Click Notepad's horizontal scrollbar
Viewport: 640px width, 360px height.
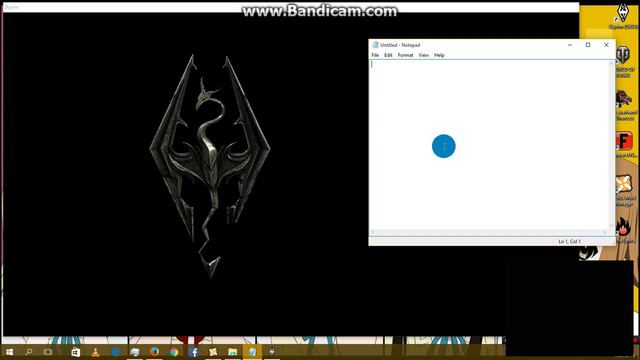coord(489,232)
